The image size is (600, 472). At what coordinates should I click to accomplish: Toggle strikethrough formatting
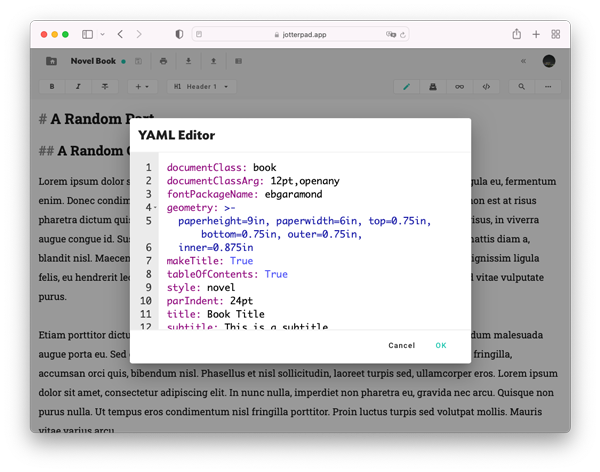[104, 87]
